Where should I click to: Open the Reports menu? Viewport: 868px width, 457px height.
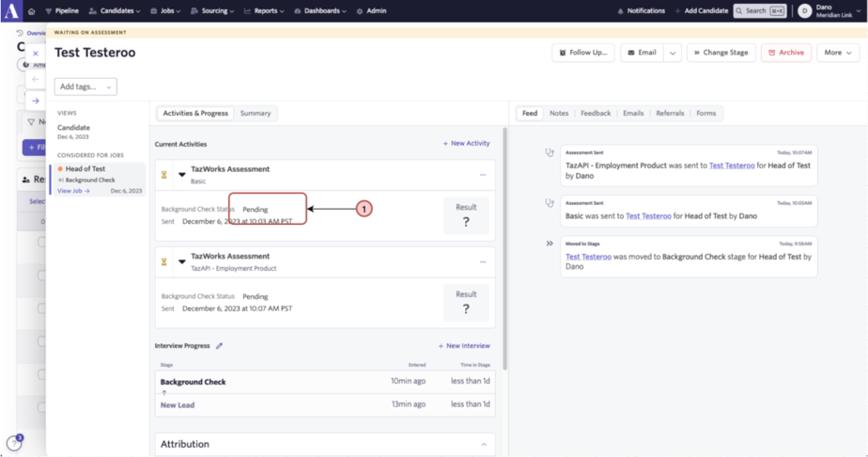[x=264, y=11]
